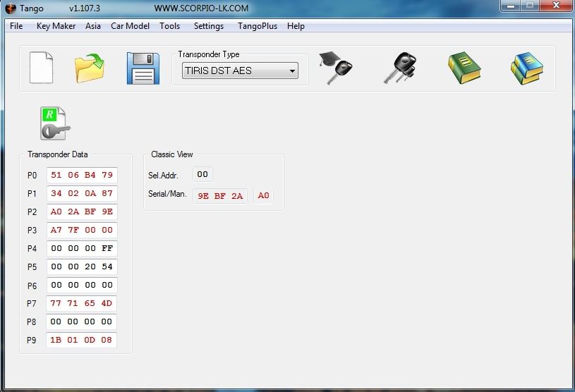
Task: Click the read transponder key icon
Action: click(55, 123)
